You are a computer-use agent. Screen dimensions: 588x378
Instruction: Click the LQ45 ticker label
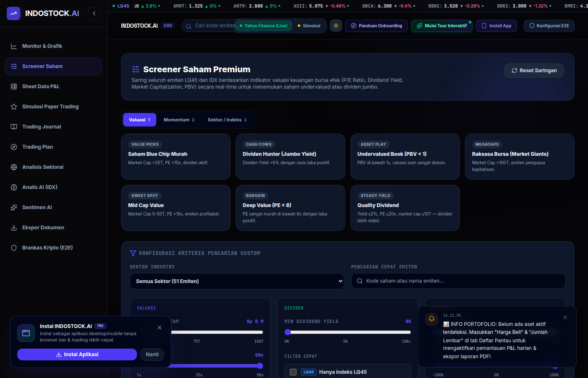121,6
